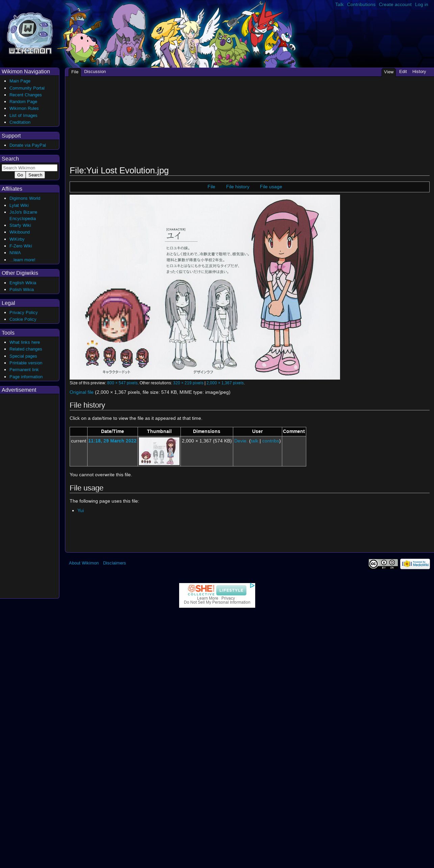Open the Original file link

(81, 392)
